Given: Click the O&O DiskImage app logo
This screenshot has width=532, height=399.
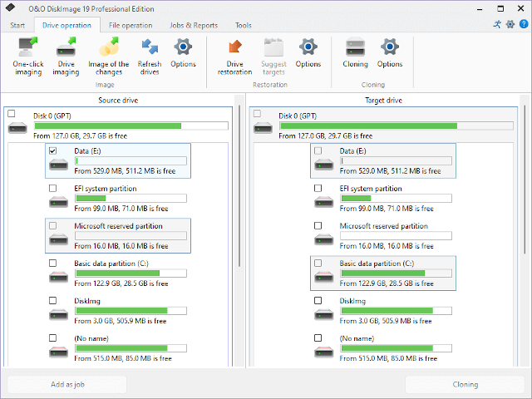Looking at the screenshot, I should 11,7.
